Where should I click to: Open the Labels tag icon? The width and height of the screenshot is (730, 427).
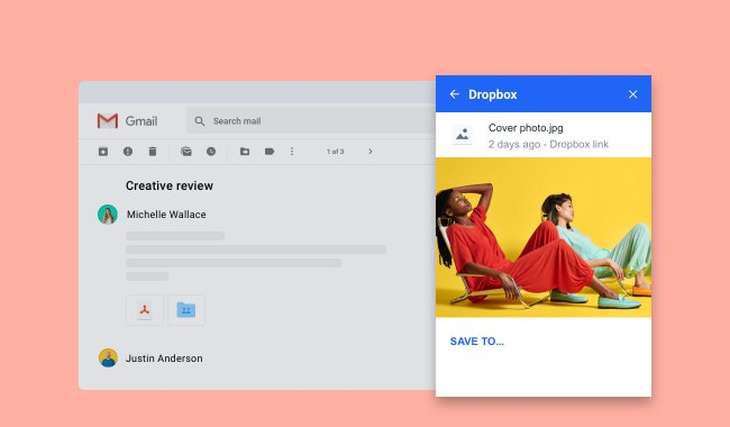[x=269, y=152]
